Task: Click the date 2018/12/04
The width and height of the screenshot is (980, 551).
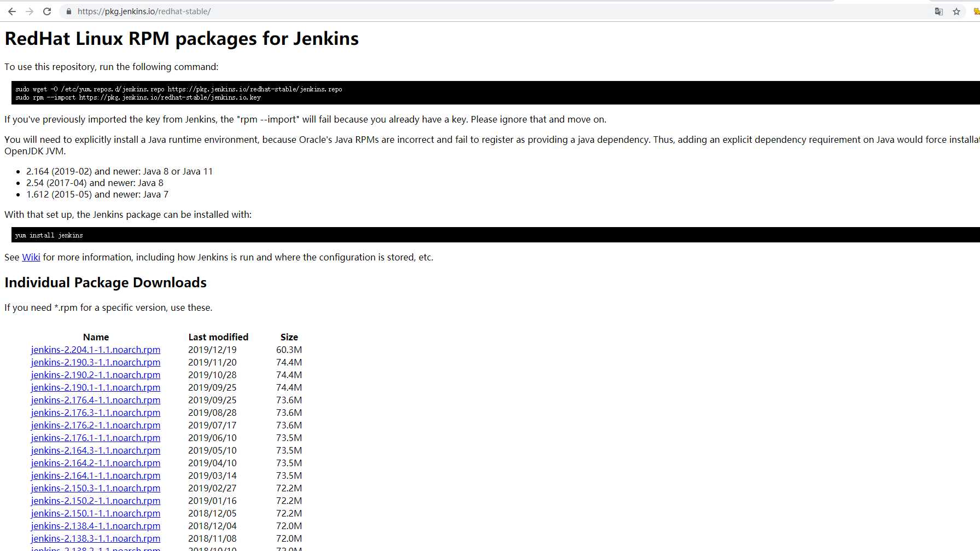Action: [x=212, y=526]
